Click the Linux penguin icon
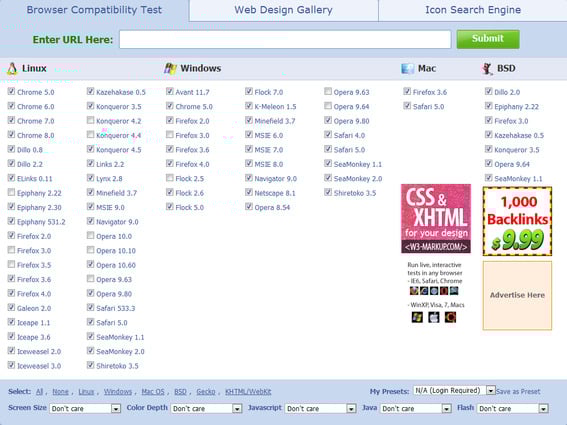Screen dimensions: 567x425 (12, 68)
